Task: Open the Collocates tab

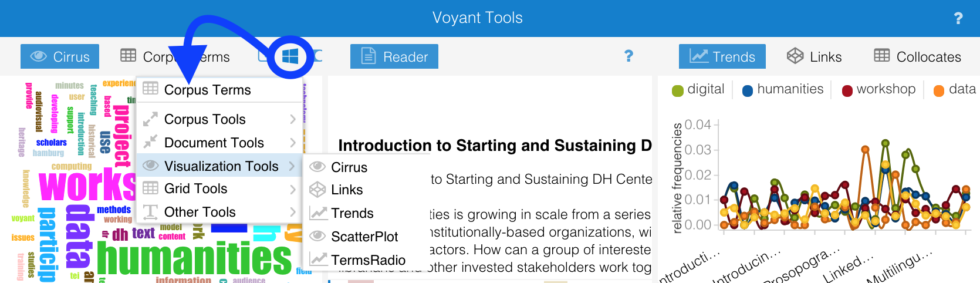Action: (917, 57)
